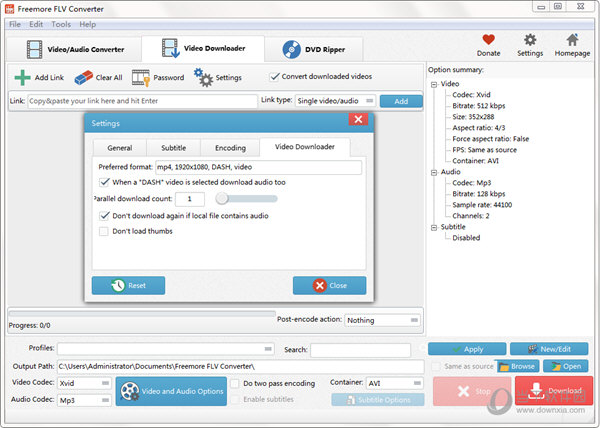Click the New/Edit profile button
This screenshot has width=600, height=428.
(x=549, y=349)
